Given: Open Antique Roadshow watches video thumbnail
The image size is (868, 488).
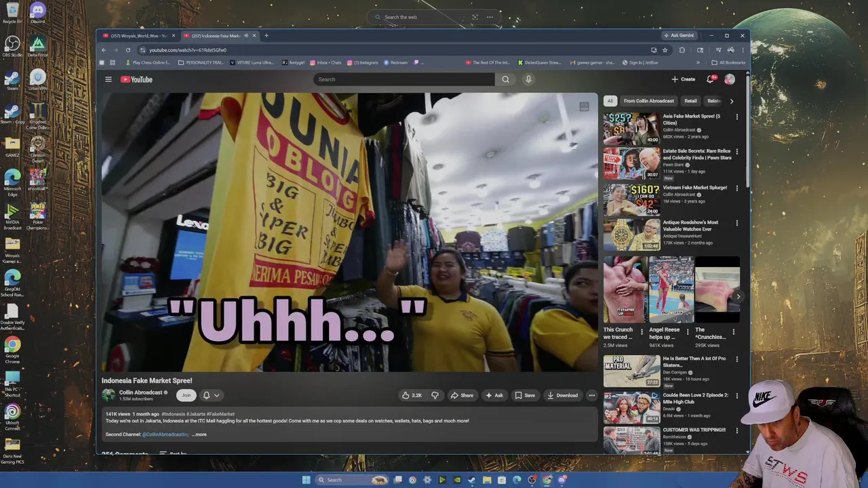Looking at the screenshot, I should [x=631, y=234].
